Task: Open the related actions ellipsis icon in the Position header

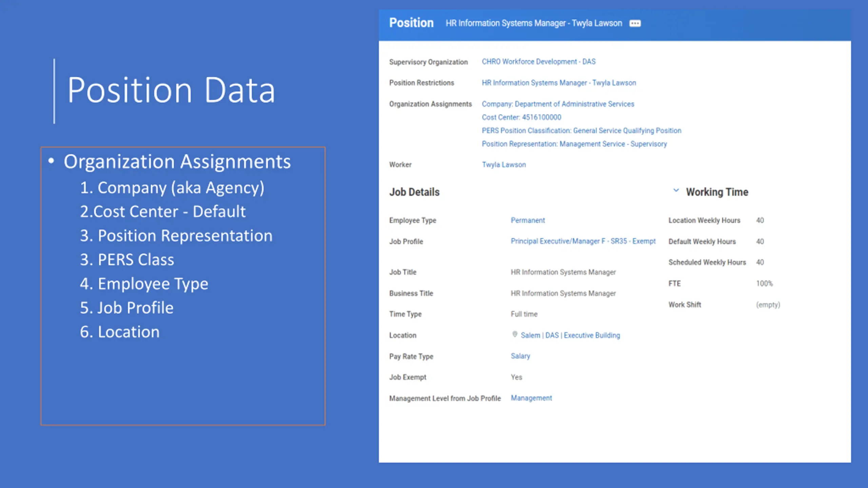Action: click(x=635, y=23)
